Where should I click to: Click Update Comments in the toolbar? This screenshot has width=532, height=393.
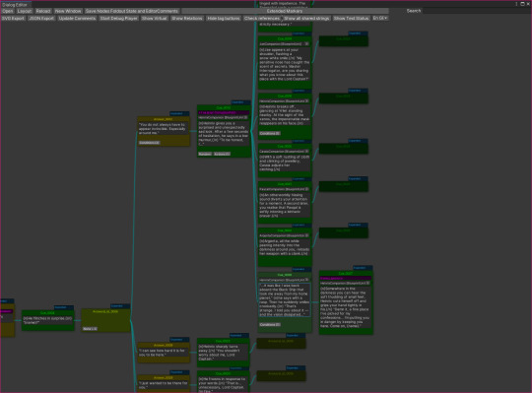[77, 19]
